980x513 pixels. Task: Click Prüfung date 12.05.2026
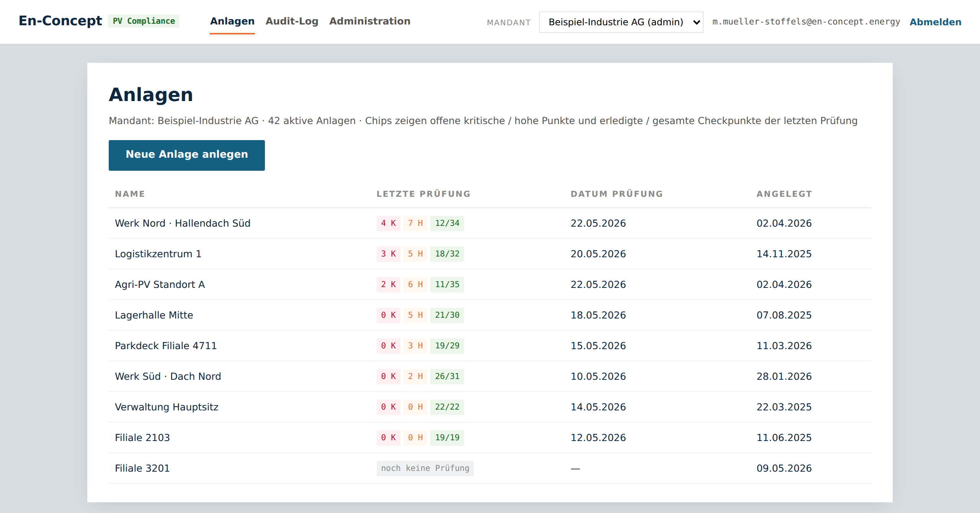point(598,438)
